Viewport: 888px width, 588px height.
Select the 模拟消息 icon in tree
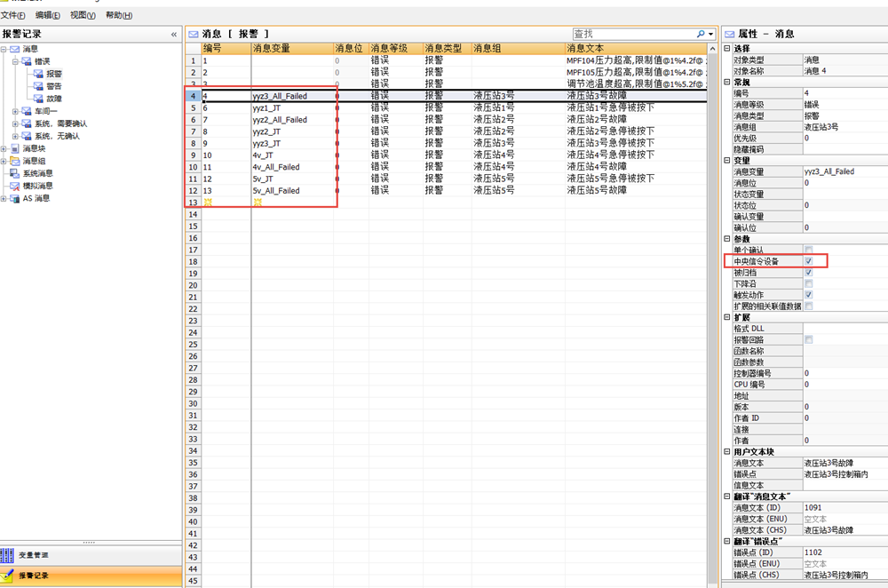tap(15, 187)
